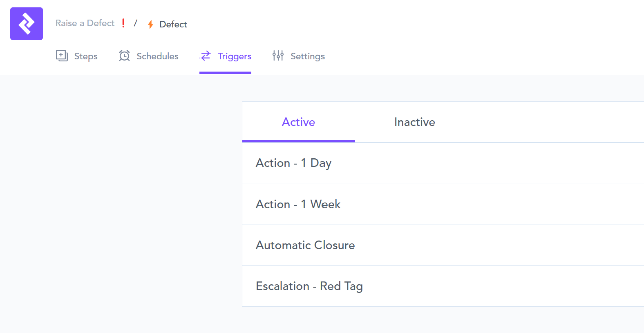Navigate to the Settings tab label
Image resolution: width=644 pixels, height=333 pixels.
click(307, 56)
